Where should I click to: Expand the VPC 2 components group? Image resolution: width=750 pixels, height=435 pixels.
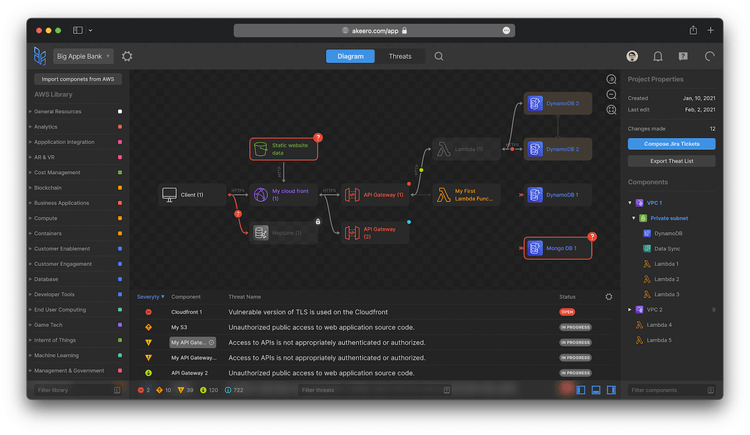(x=630, y=310)
